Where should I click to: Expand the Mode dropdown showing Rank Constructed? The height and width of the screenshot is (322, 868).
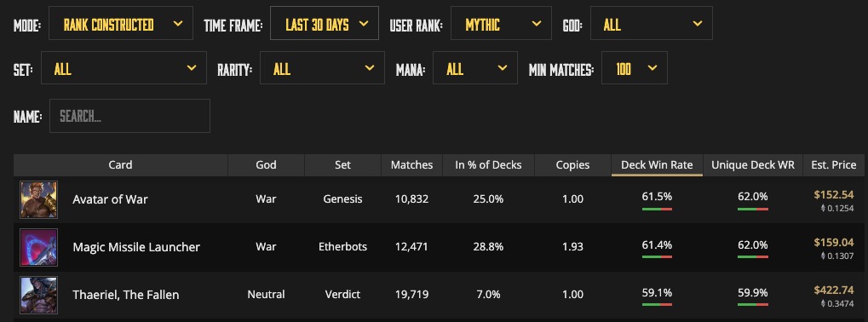[121, 23]
